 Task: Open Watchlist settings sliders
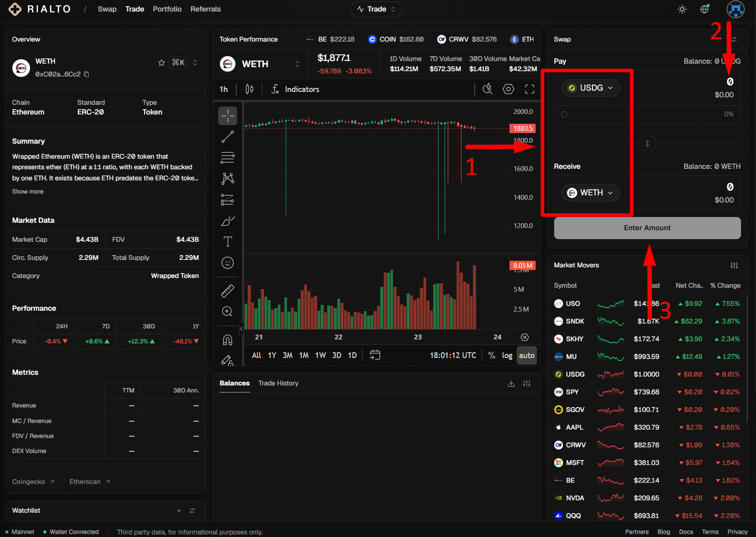pyautogui.click(x=192, y=510)
